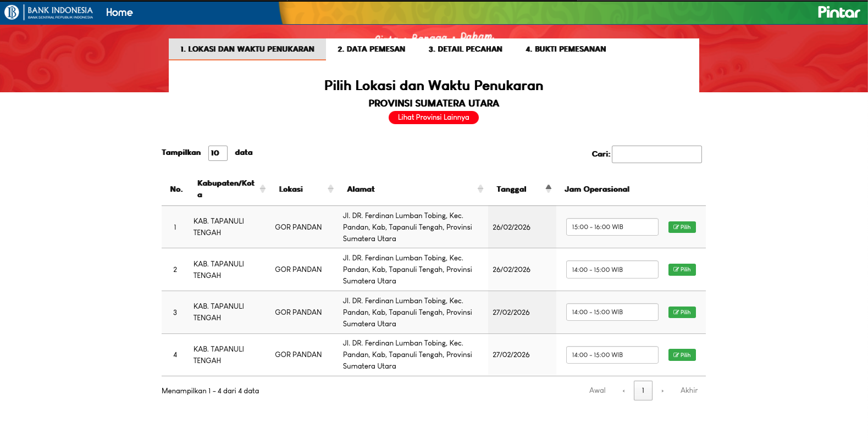The height and width of the screenshot is (440, 868).
Task: Switch to tab 3. Detail Pecahan
Action: tap(466, 49)
